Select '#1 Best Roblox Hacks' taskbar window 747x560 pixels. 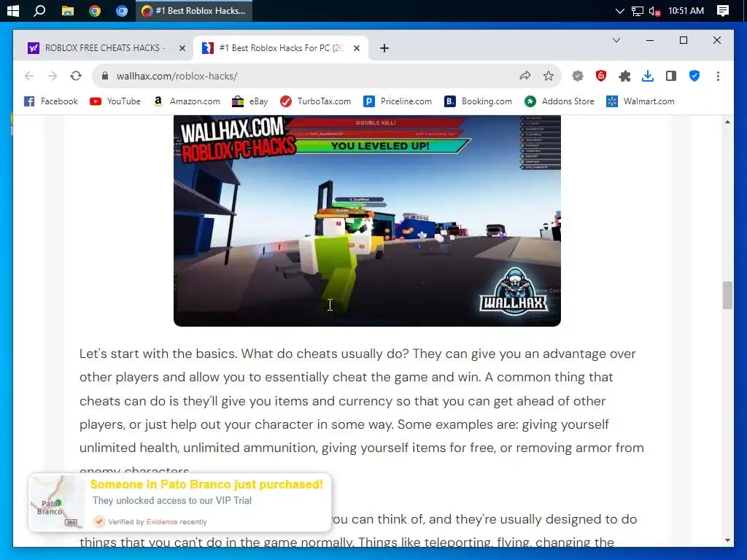[x=194, y=10]
